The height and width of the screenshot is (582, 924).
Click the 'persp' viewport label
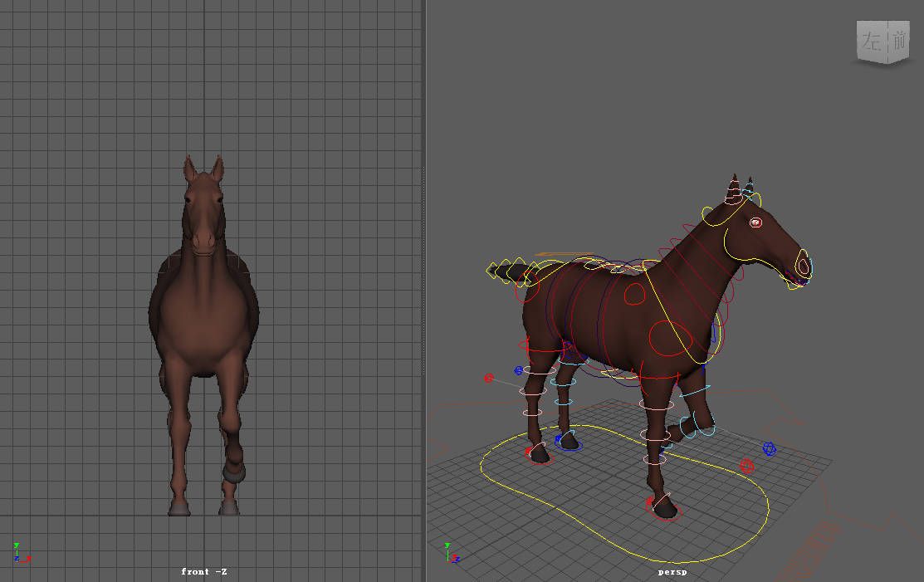pos(672,571)
